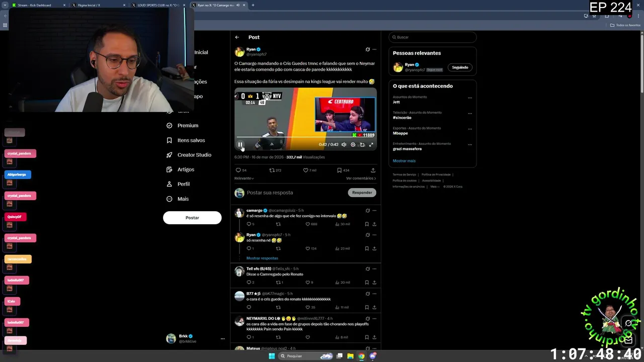Reply icon with 54 comments
The height and width of the screenshot is (362, 644).
pos(241,170)
